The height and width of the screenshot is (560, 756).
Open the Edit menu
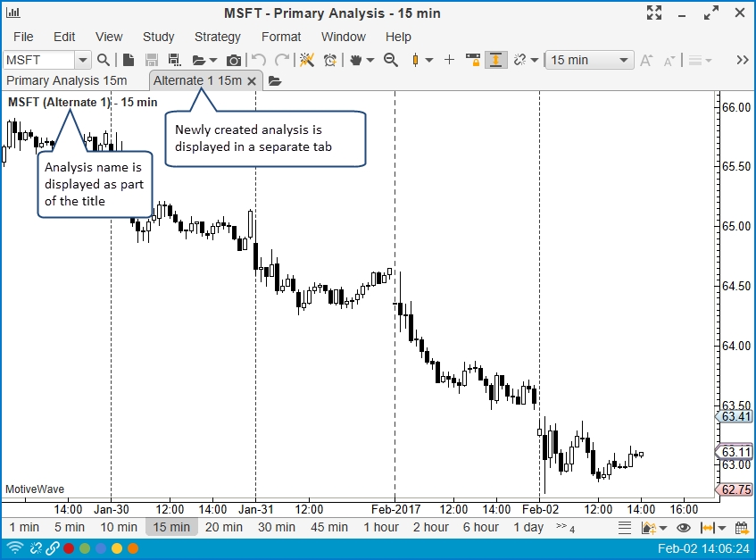[x=64, y=37]
